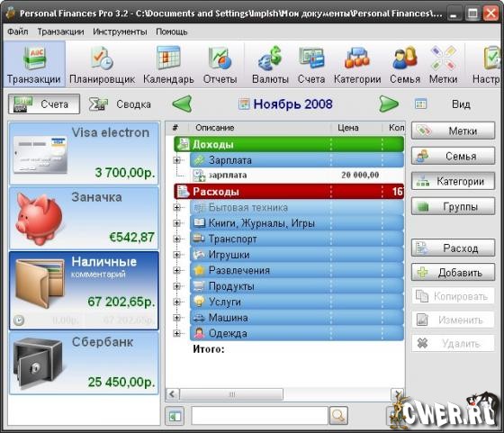Expand the Услуги category
This screenshot has width=504, height=433.
(176, 302)
